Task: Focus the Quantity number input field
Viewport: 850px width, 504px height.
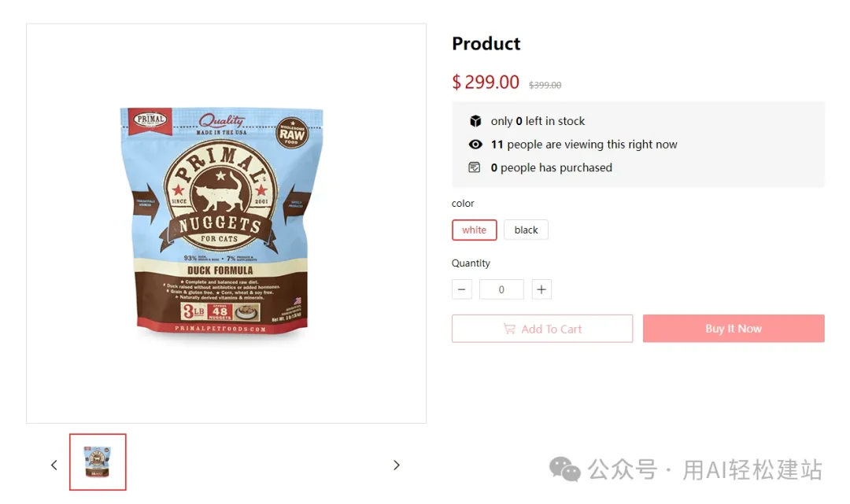Action: [x=501, y=289]
